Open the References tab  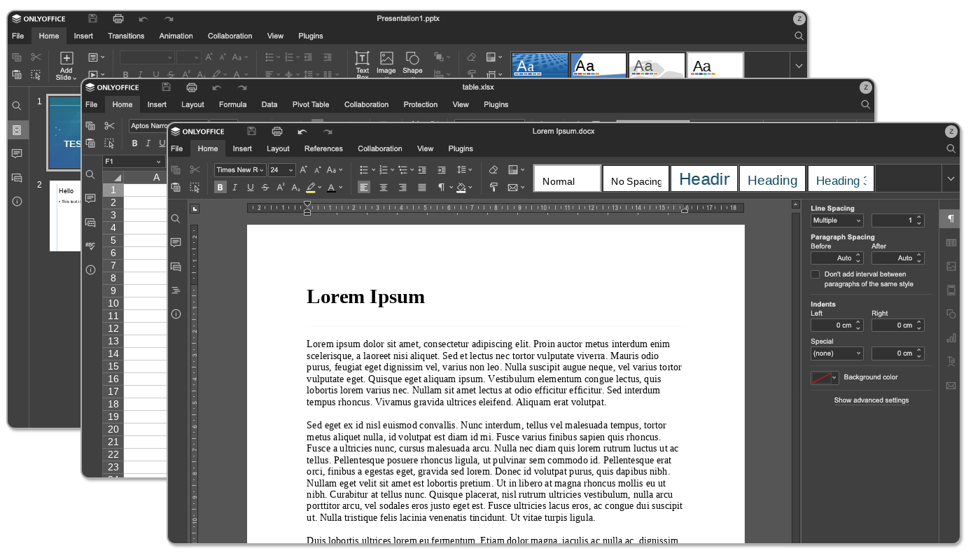pyautogui.click(x=323, y=148)
